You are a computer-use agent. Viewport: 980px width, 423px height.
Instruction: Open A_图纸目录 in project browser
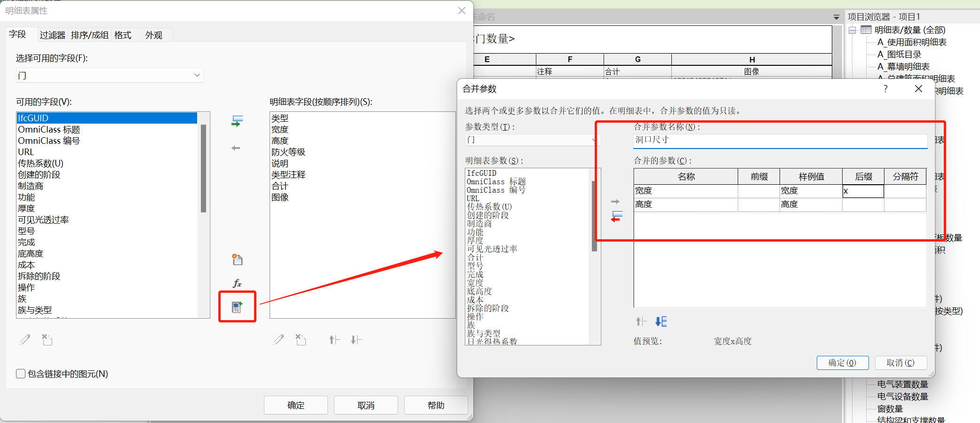click(899, 55)
